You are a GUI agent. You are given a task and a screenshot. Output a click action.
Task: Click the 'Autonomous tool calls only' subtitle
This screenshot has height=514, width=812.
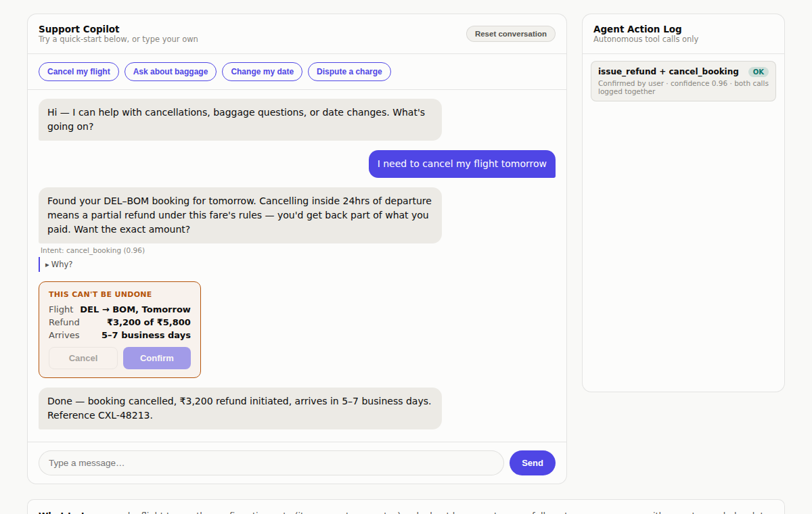click(646, 39)
